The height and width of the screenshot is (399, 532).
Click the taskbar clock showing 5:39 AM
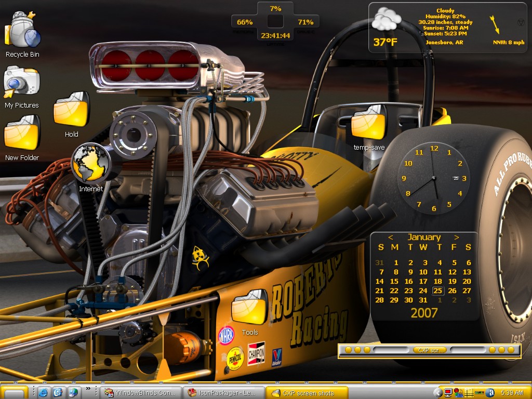[x=512, y=393]
